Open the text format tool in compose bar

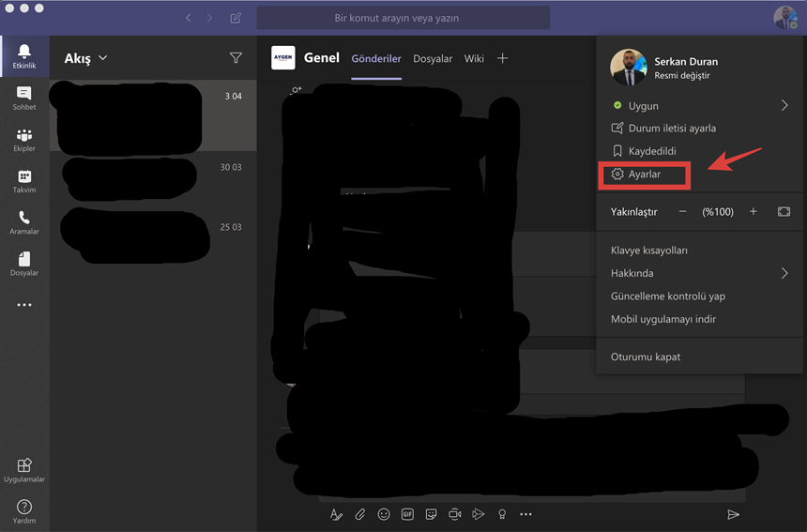pyautogui.click(x=336, y=514)
